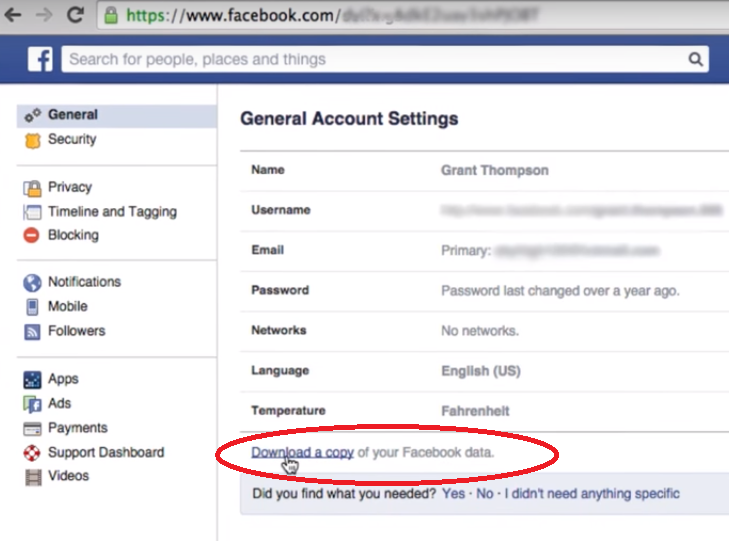Click the Name row label
Image resolution: width=729 pixels, height=541 pixels.
[x=268, y=170]
